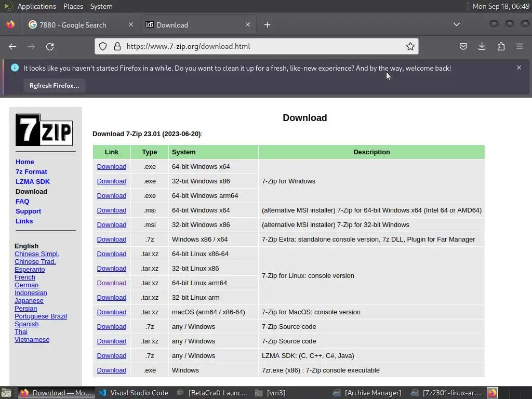Open the LZMA SDK sidebar link
Screen dimensions: 532x399
click(x=33, y=181)
